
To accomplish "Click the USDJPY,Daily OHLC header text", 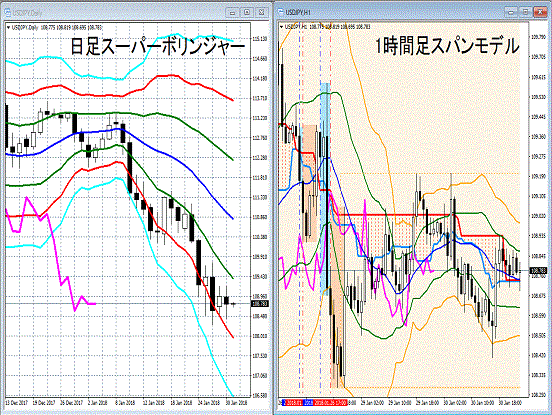I will 57,27.
